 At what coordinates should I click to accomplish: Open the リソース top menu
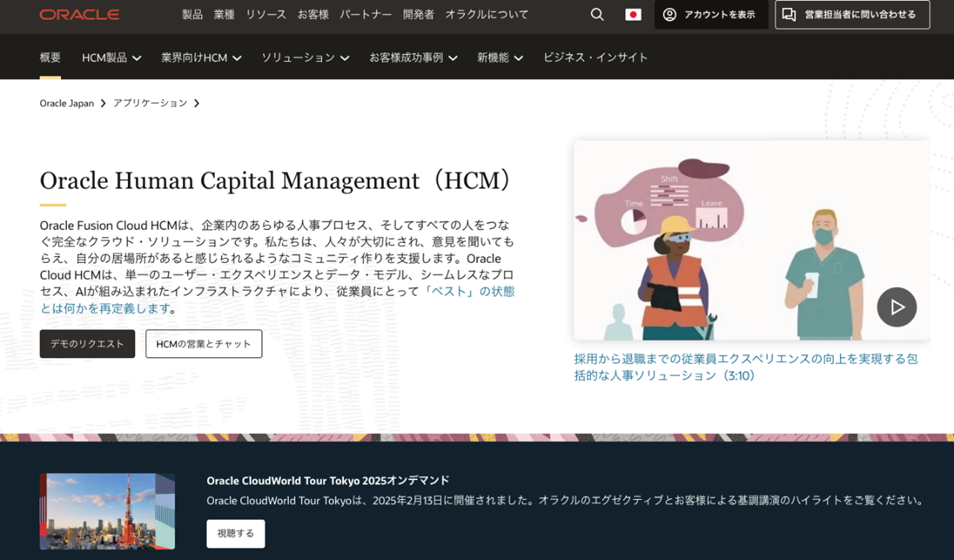[x=266, y=15]
